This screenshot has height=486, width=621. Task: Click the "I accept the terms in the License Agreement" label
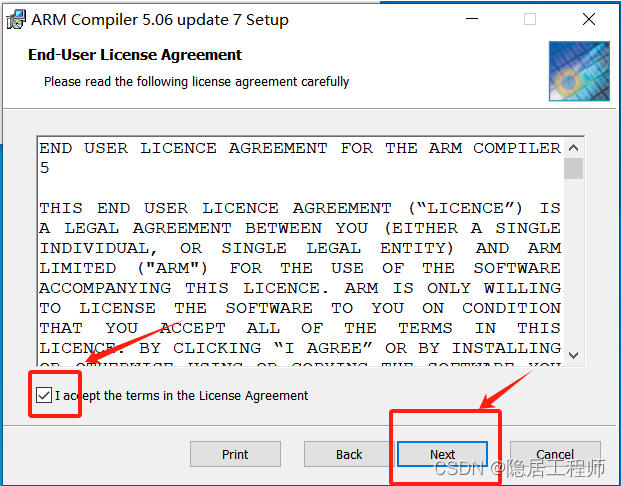[x=181, y=395]
